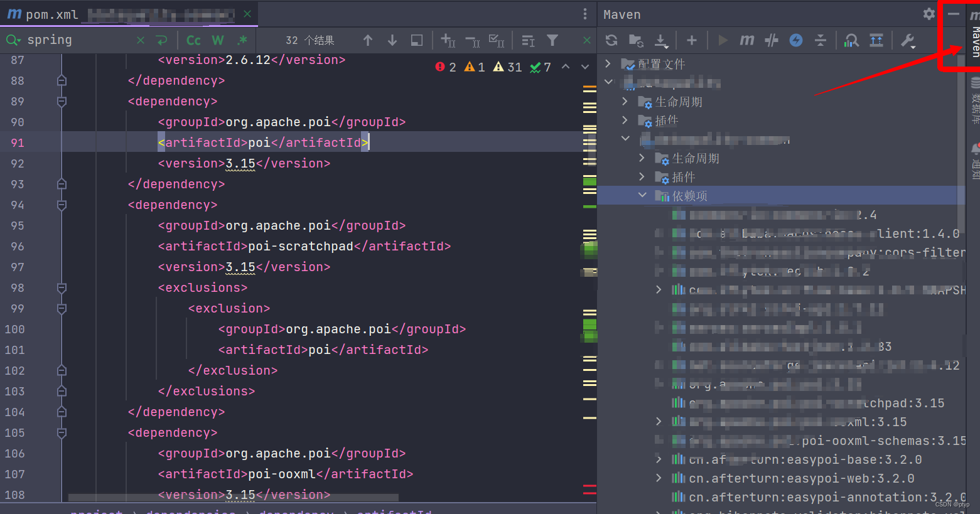
Task: Expand the xml:3.15 dependency node
Action: pos(659,421)
